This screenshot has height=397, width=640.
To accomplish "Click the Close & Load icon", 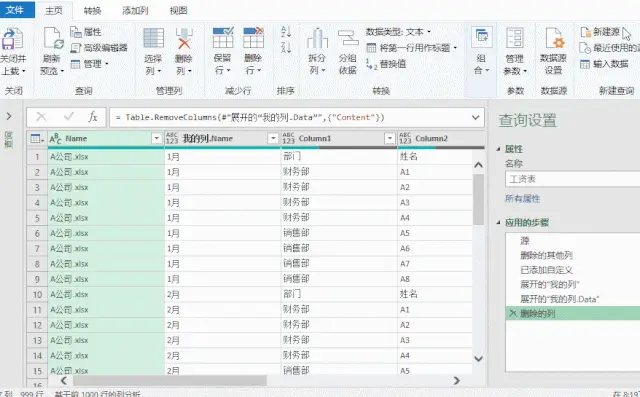I will coord(12,39).
